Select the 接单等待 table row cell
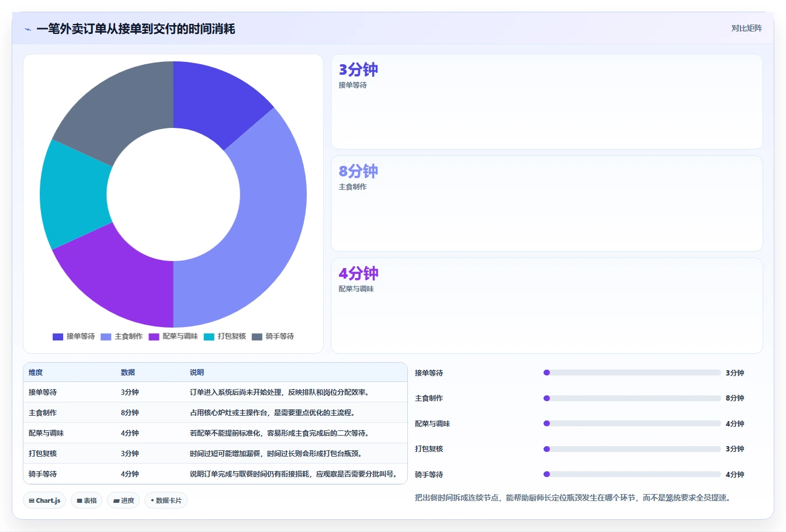This screenshot has height=532, width=786. pos(43,392)
